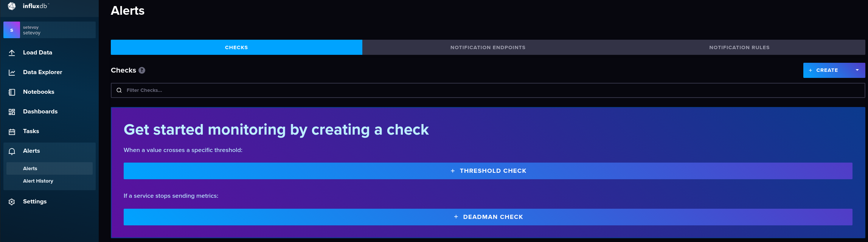Open Alert History submenu item
This screenshot has height=242, width=868.
(x=38, y=181)
